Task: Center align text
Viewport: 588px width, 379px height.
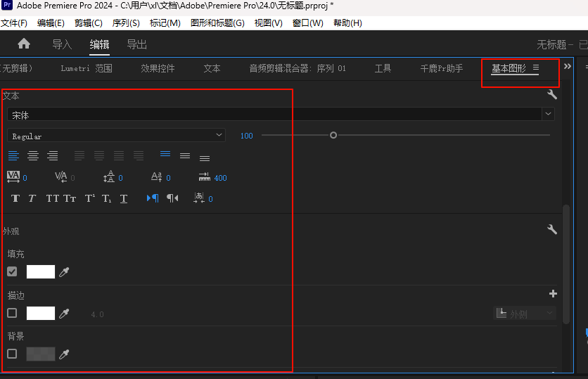Action: tap(33, 155)
